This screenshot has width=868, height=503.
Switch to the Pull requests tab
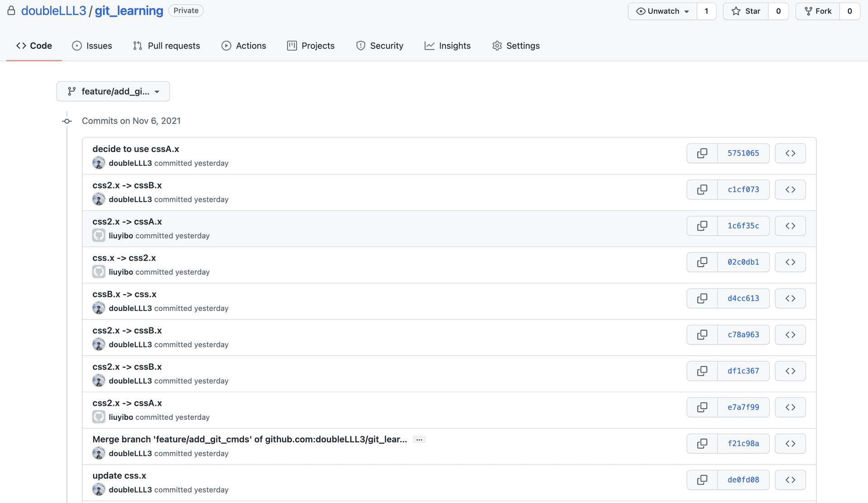pos(166,46)
